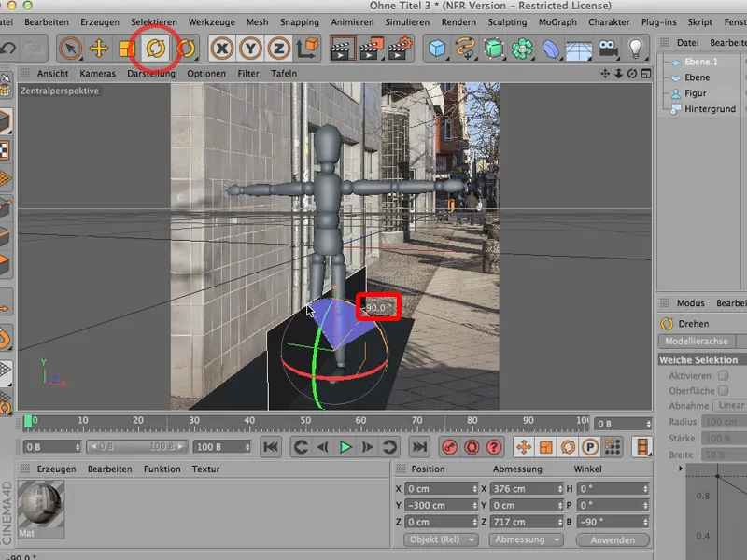Add a camera object
Viewport: 747px width, 560px height.
607,49
